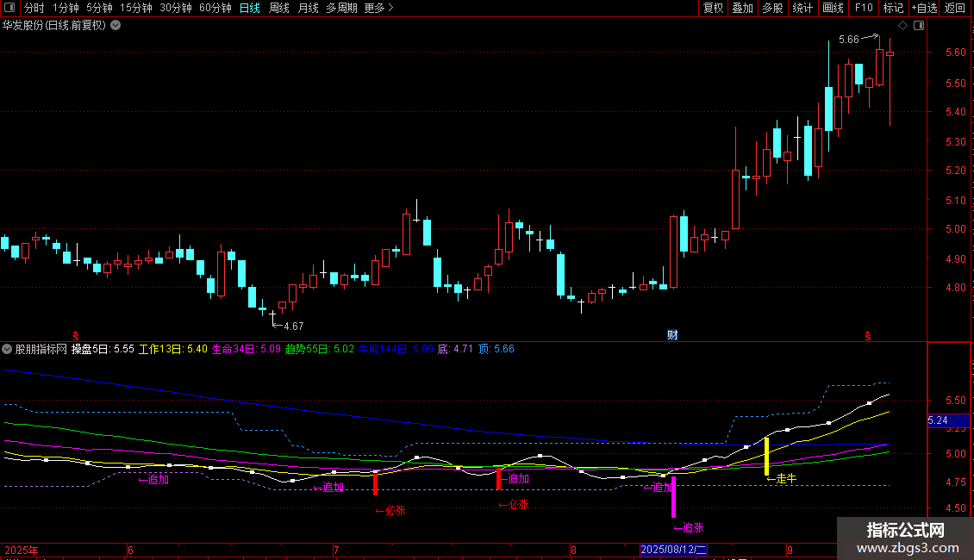Screen dimensions: 974x560
Task: Click the 牛熊144日 indicator label
Action: pos(396,349)
